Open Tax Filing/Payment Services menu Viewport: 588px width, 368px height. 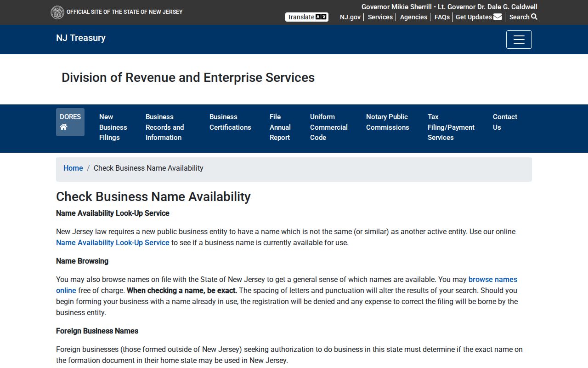tap(451, 127)
